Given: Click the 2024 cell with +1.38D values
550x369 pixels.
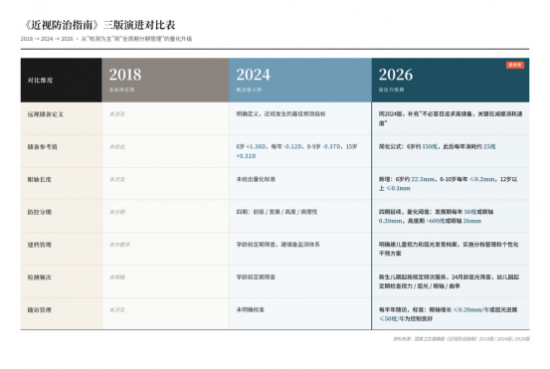Looking at the screenshot, I should click(x=300, y=151).
